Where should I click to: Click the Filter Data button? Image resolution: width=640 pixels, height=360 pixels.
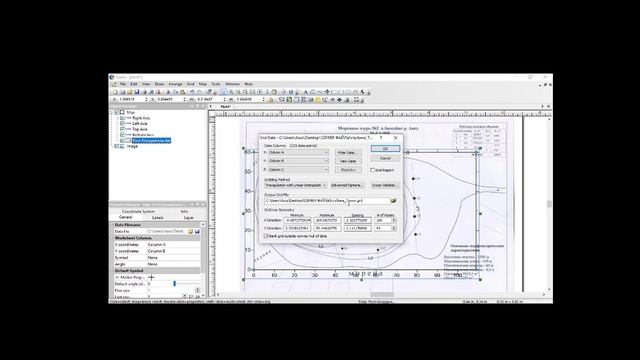pyautogui.click(x=348, y=153)
